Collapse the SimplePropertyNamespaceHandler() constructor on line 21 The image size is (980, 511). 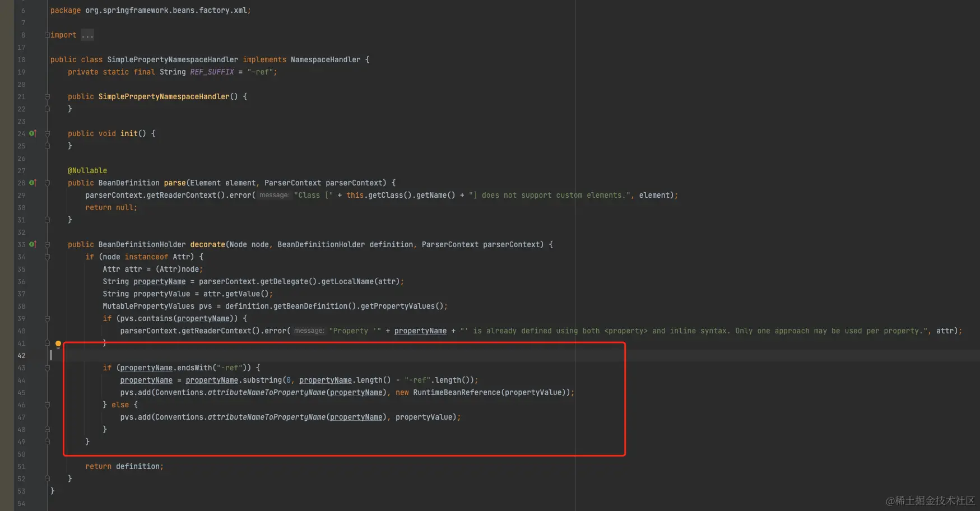47,96
